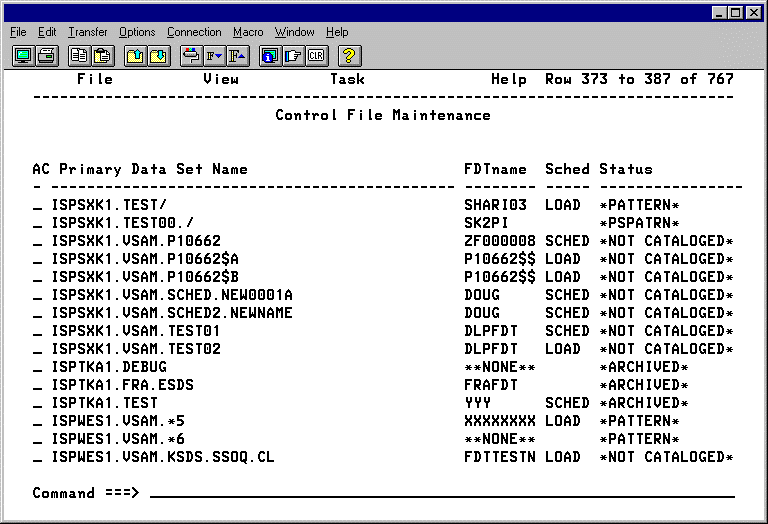Open the Transfer menu
This screenshot has height=524, width=768.
click(87, 32)
